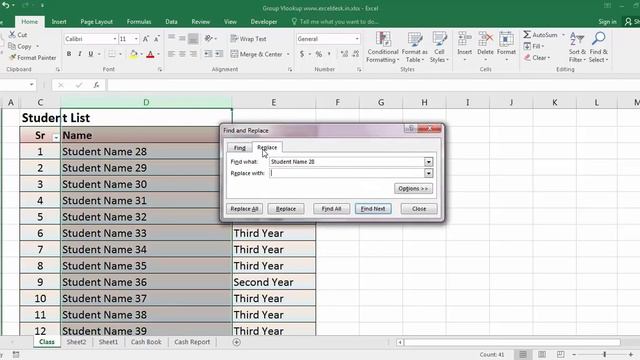Center text horizontally in the cell
Viewport: 640px width, 360px height.
182,54
